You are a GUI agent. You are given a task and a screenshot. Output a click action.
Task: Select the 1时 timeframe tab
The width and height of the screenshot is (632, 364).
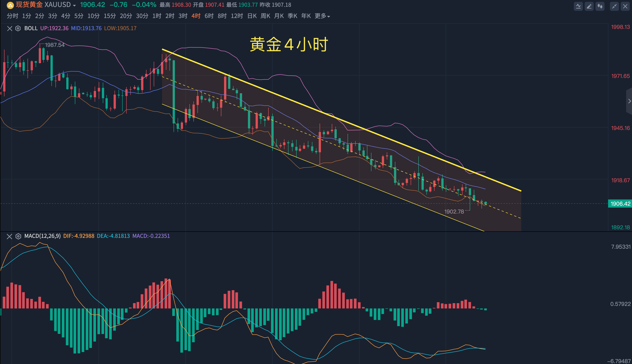[x=157, y=16]
